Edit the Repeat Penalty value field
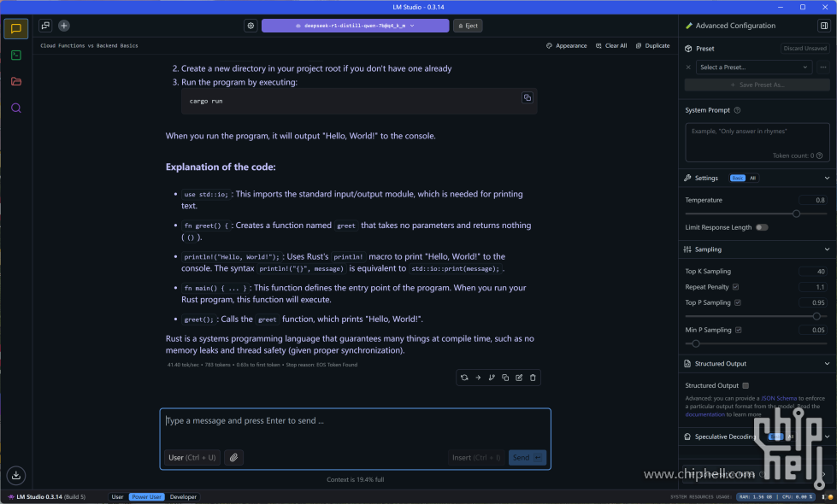The height and width of the screenshot is (504, 837). (x=813, y=287)
